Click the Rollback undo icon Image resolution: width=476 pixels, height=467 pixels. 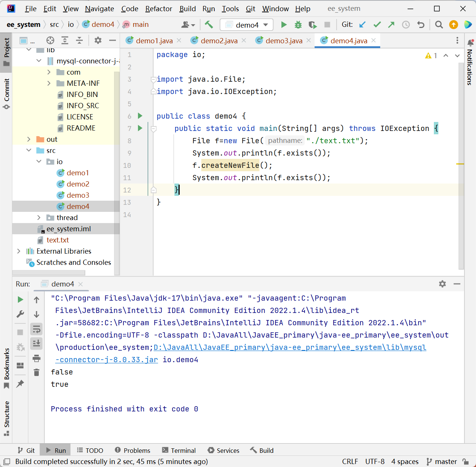421,25
